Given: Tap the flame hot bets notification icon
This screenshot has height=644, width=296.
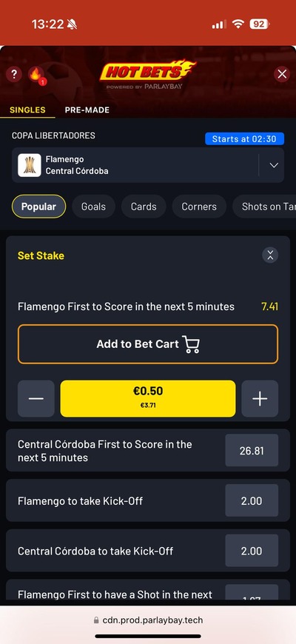Looking at the screenshot, I should click(x=36, y=75).
